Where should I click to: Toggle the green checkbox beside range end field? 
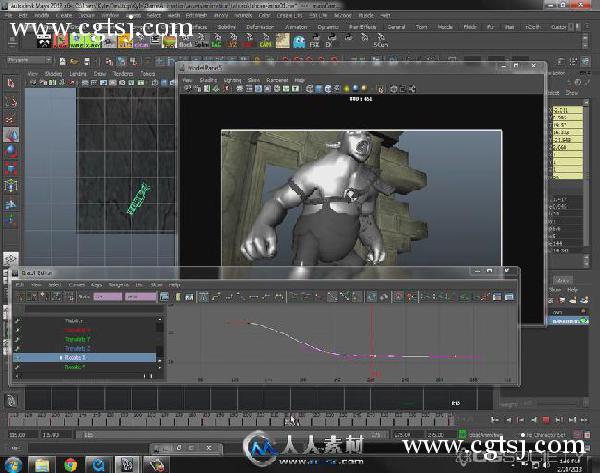[462, 434]
